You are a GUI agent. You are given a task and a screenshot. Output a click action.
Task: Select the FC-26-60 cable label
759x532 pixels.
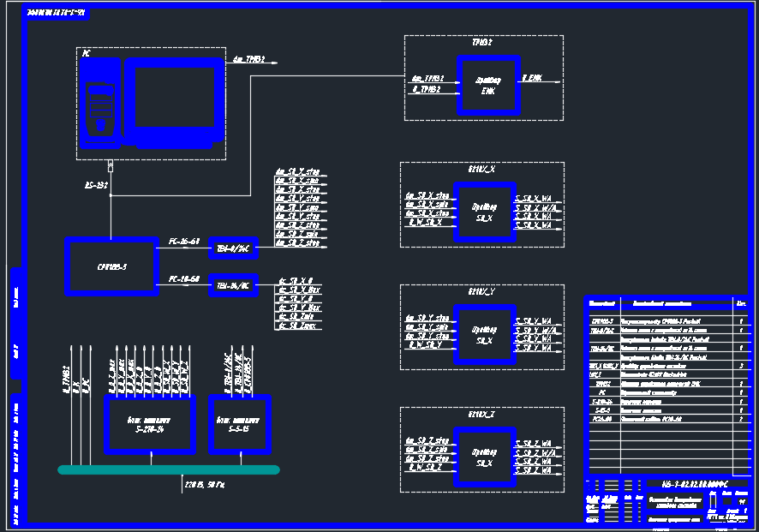pos(184,241)
